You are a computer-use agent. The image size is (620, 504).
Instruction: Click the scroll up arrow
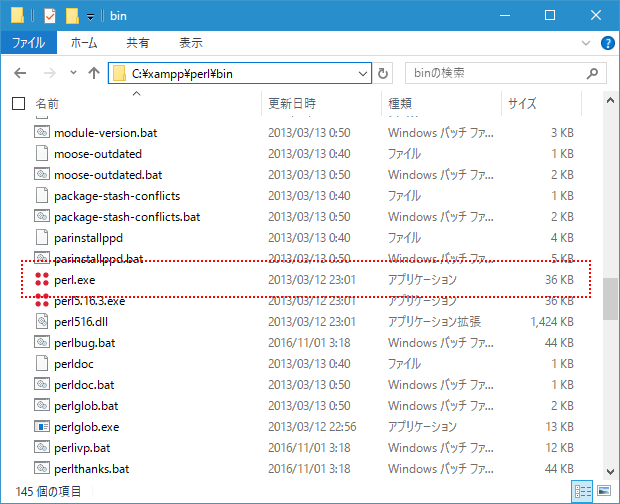(610, 100)
